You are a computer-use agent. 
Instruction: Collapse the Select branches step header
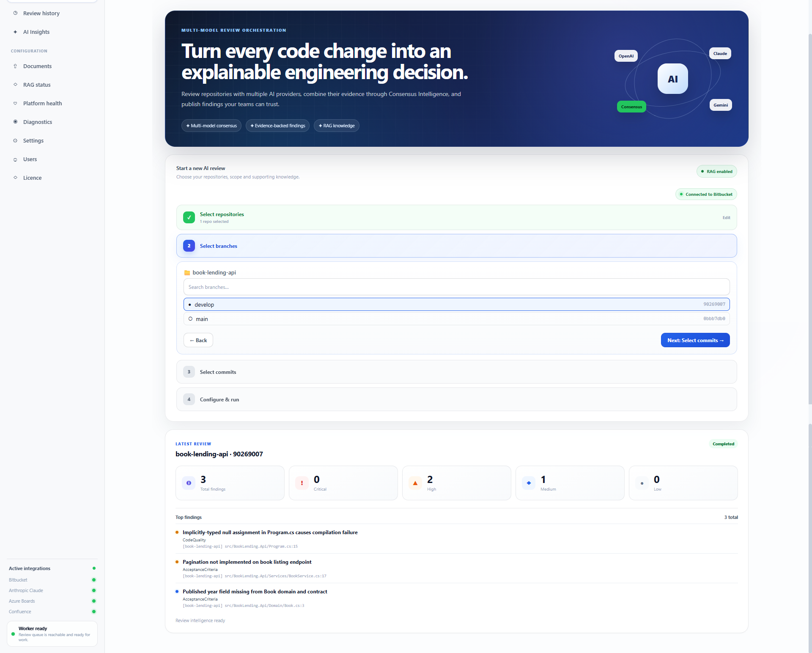tap(457, 246)
